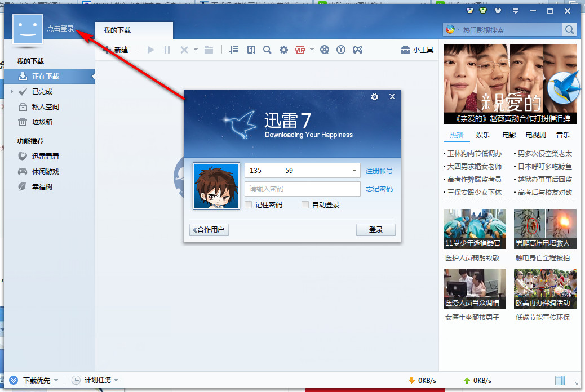Open the main menu triangle icon in title bar
Screen dimensions: 585x392
[x=516, y=11]
